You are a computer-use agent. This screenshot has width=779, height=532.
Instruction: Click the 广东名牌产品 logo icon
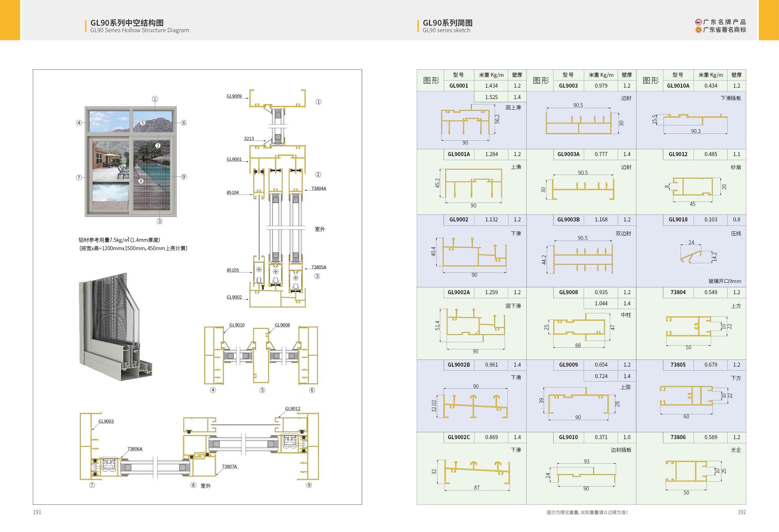(x=698, y=22)
